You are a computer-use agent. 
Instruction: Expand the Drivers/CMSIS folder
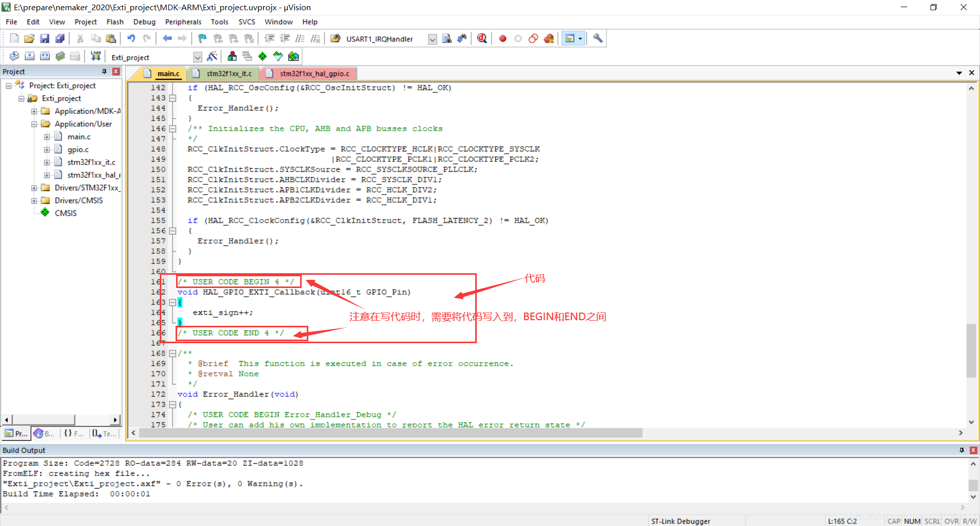[x=34, y=201]
